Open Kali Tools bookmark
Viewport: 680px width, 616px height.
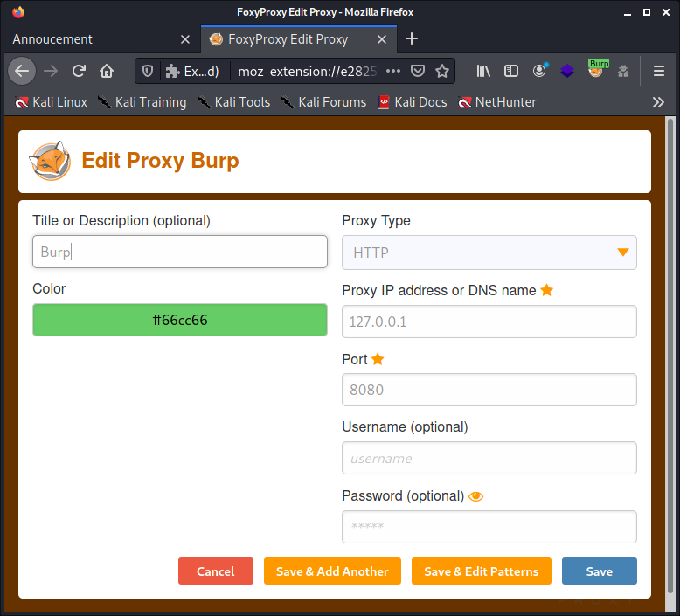click(x=233, y=102)
